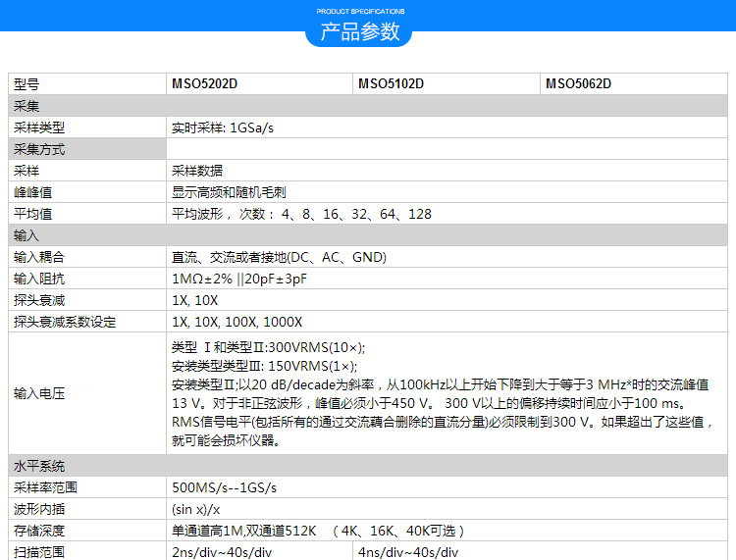
Task: Select the MSO5062D model column header
Action: (578, 84)
